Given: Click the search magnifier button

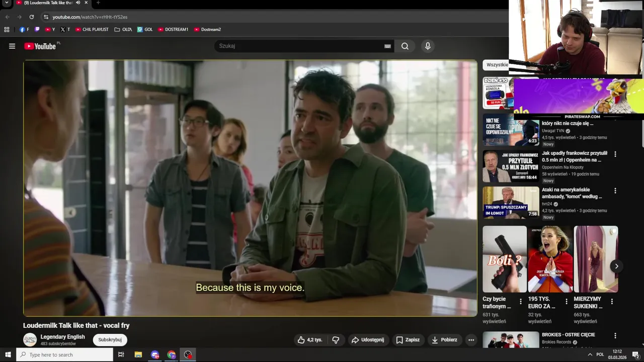Looking at the screenshot, I should [405, 46].
